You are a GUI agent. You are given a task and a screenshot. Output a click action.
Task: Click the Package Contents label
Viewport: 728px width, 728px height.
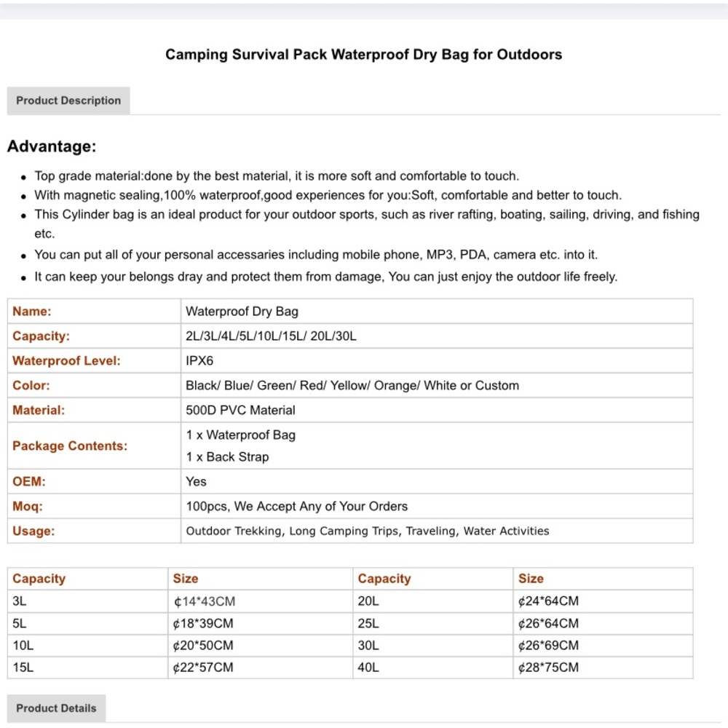pos(70,446)
